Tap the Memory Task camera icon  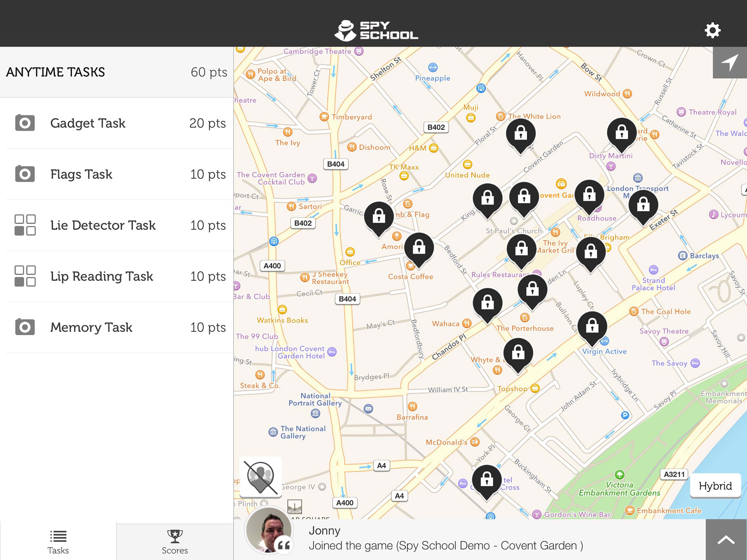[x=25, y=327]
